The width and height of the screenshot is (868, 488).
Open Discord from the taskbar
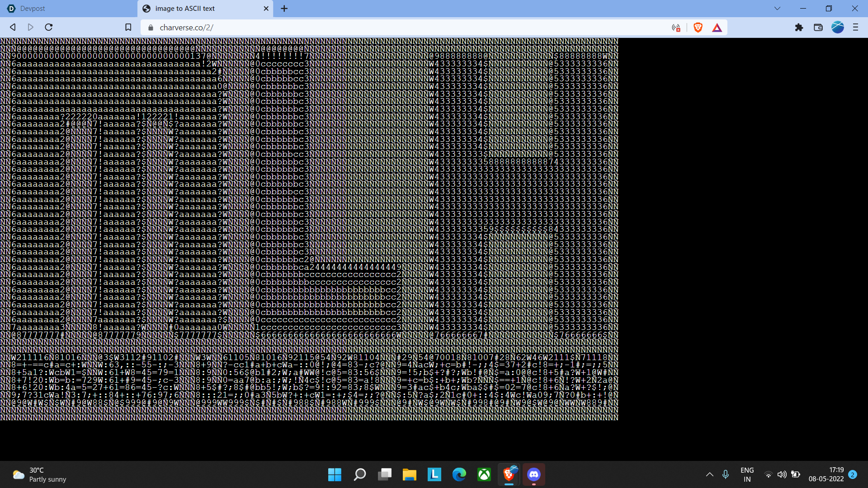pyautogui.click(x=534, y=474)
